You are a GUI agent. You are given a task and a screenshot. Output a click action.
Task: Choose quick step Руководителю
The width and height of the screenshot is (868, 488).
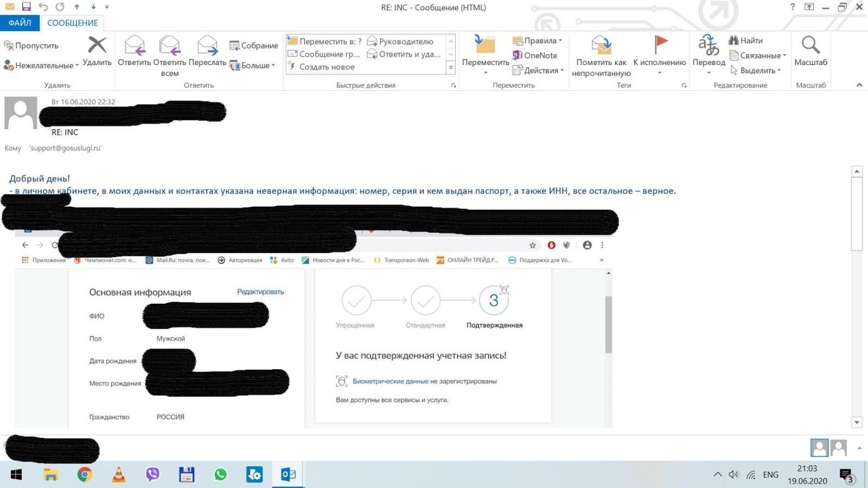(400, 41)
